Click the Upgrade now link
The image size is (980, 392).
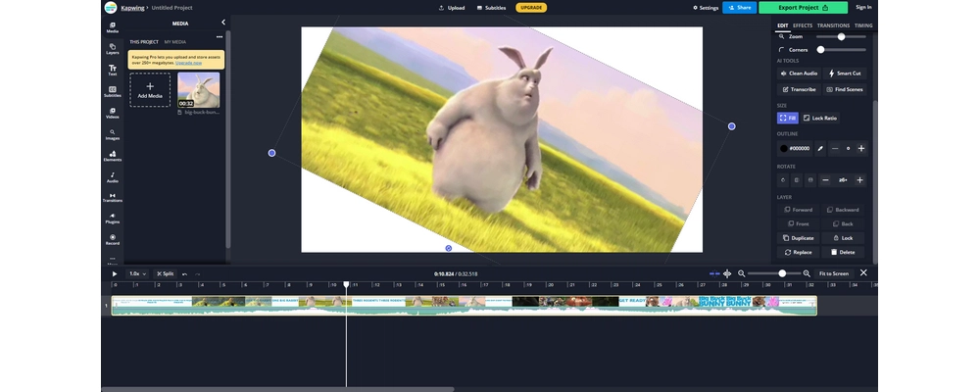[190, 62]
